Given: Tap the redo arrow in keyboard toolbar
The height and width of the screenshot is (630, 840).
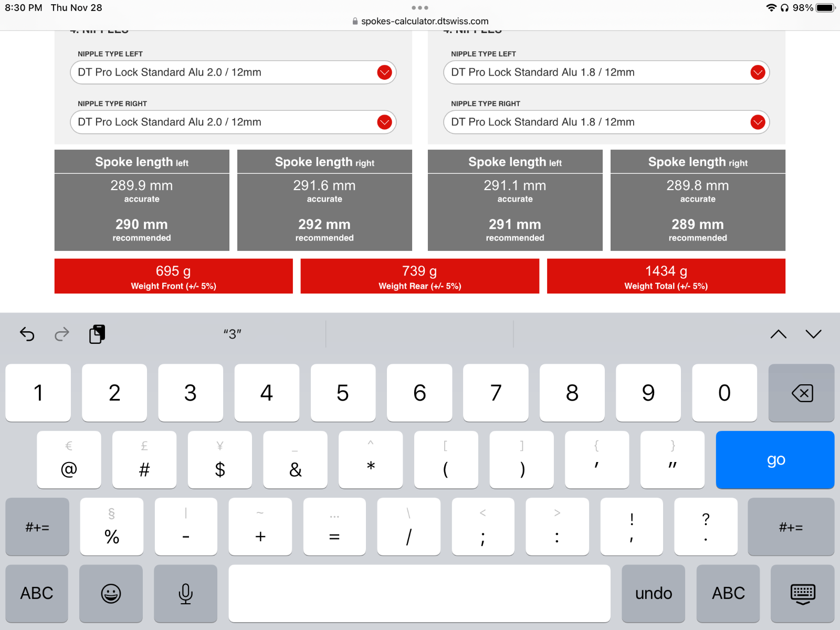Looking at the screenshot, I should [x=62, y=334].
